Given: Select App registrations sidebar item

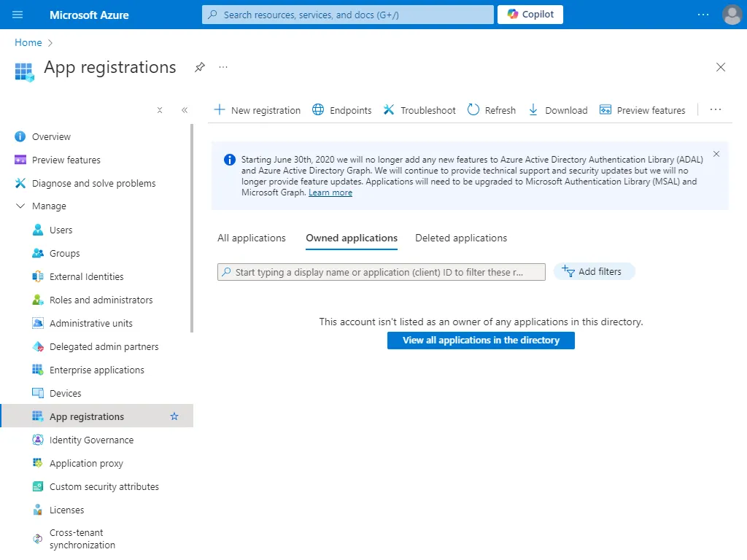Looking at the screenshot, I should tap(97, 416).
